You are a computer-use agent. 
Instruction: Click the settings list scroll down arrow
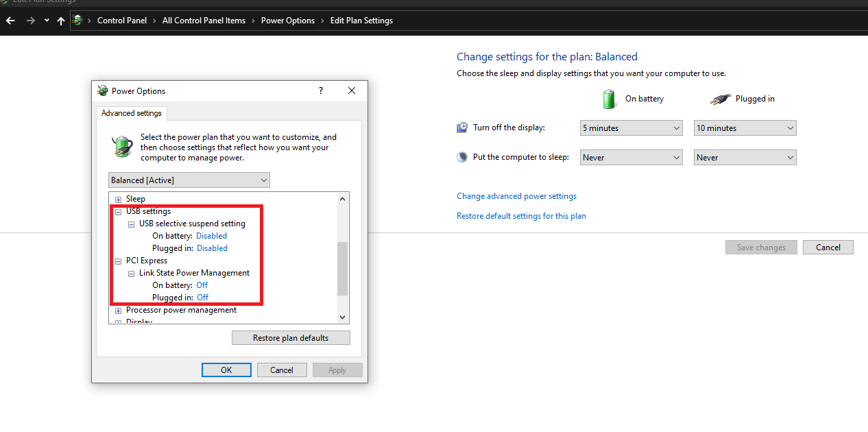click(343, 317)
